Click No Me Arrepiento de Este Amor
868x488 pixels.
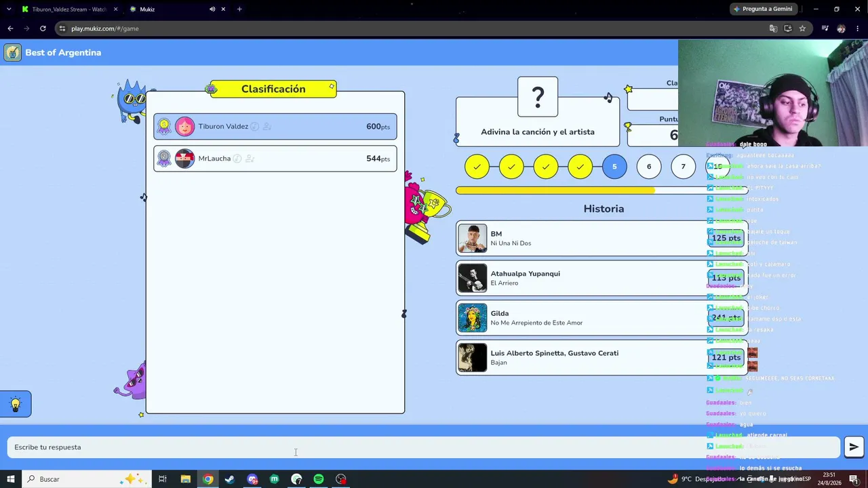[536, 323]
